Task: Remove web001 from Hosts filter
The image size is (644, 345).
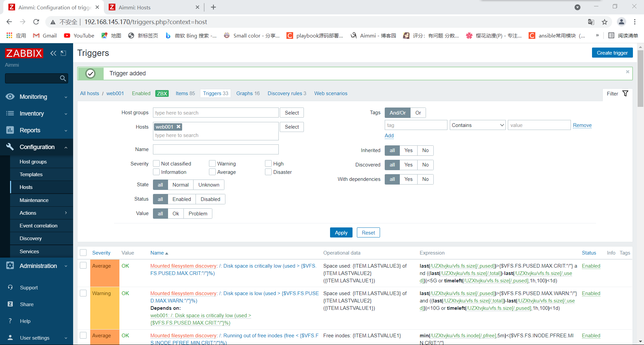Action: click(178, 127)
